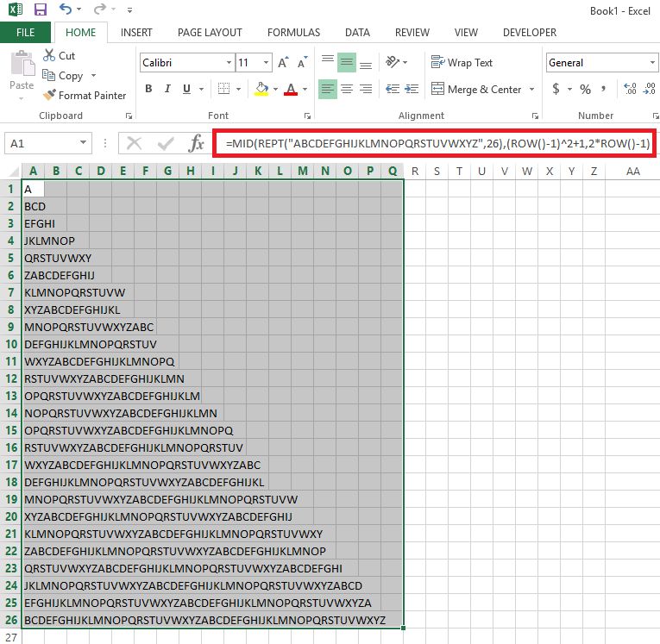660x644 pixels.
Task: Open the Font size 11 dropdown
Action: (x=266, y=63)
